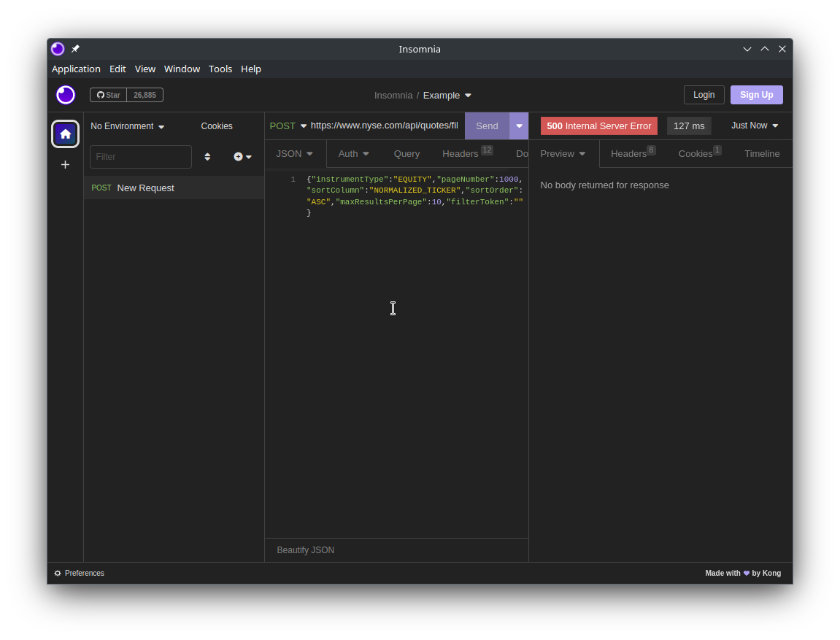Expand the Just Now history dropdown
The image size is (840, 640).
click(x=754, y=126)
